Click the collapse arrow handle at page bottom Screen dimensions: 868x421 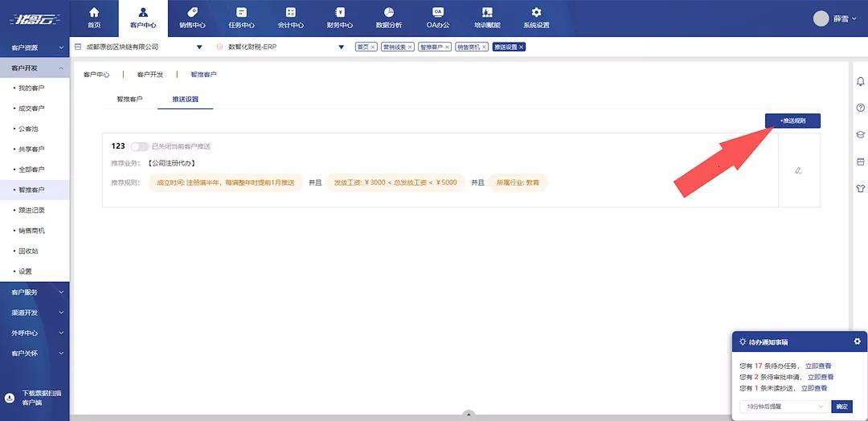pyautogui.click(x=469, y=413)
